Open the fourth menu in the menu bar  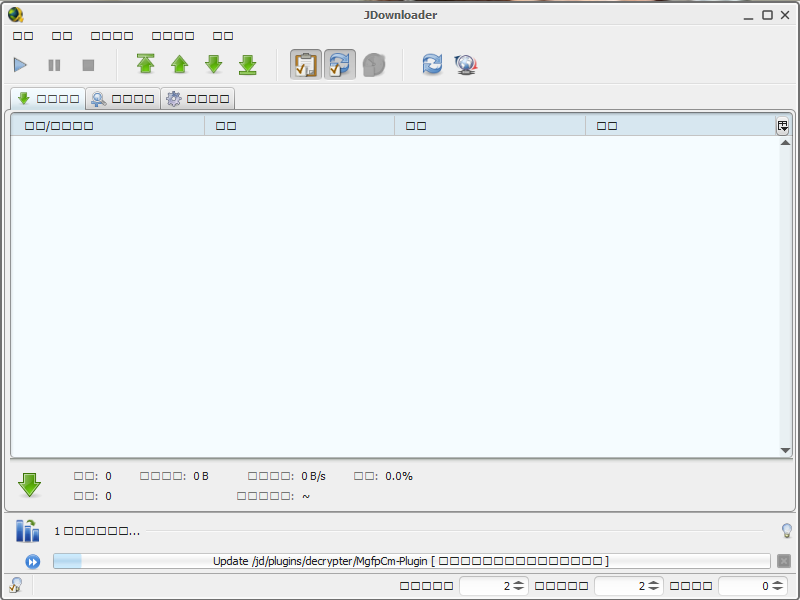tap(173, 36)
